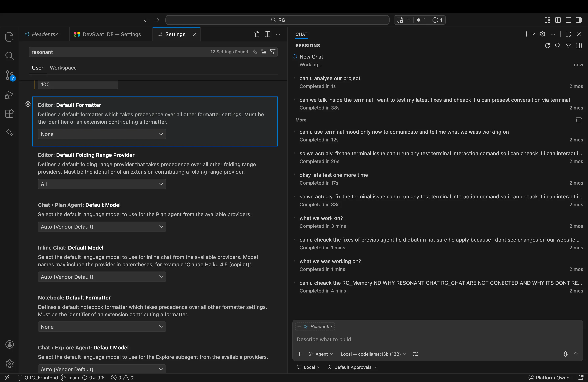The width and height of the screenshot is (588, 382).
Task: Open Editor Default Formatter None dropdown
Action: coord(102,134)
